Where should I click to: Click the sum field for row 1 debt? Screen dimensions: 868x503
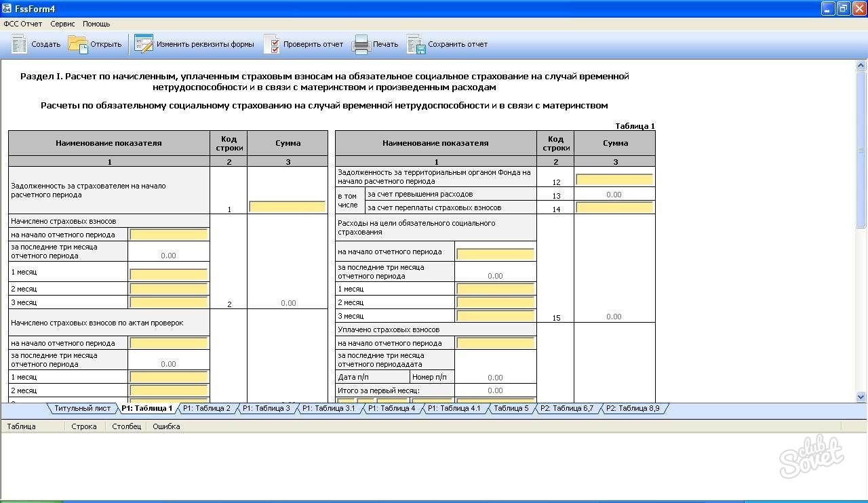[288, 207]
